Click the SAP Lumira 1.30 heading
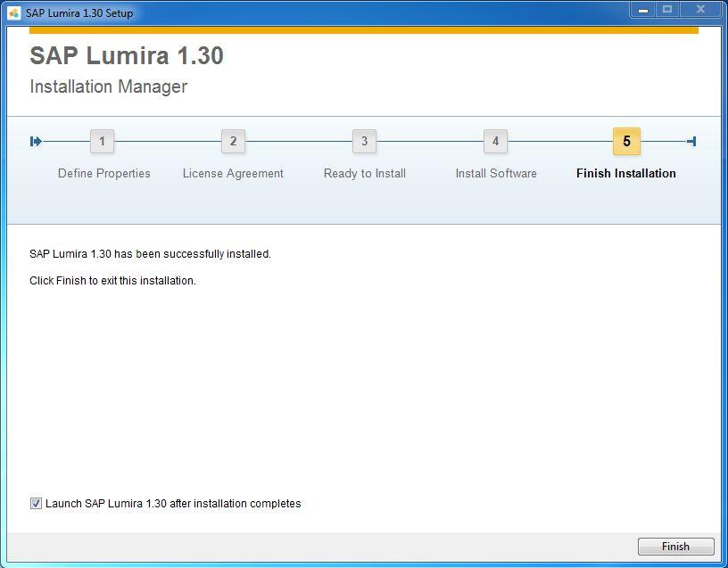This screenshot has height=568, width=728. pyautogui.click(x=127, y=55)
